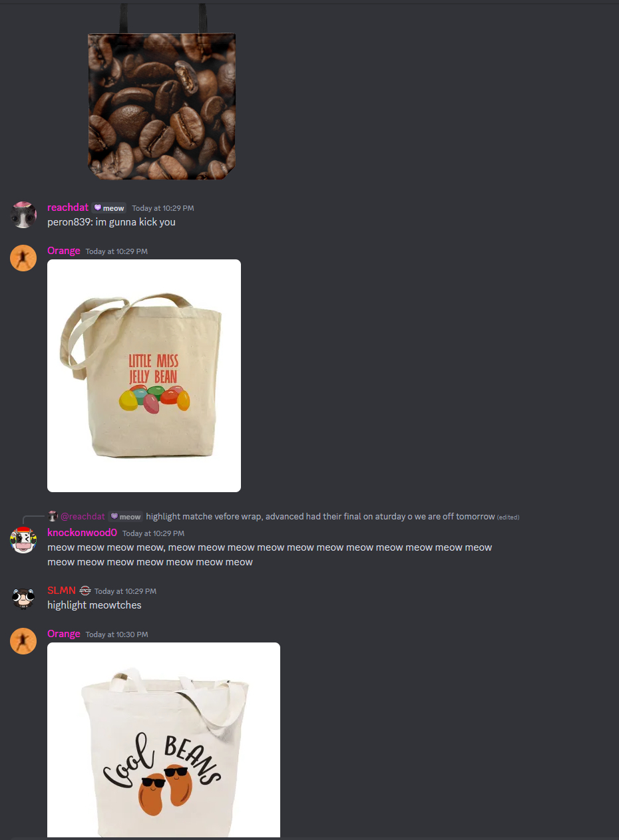This screenshot has width=619, height=840.
Task: Click the timestamp on SLMN's 'highlight meowtches' message
Action: click(x=125, y=591)
